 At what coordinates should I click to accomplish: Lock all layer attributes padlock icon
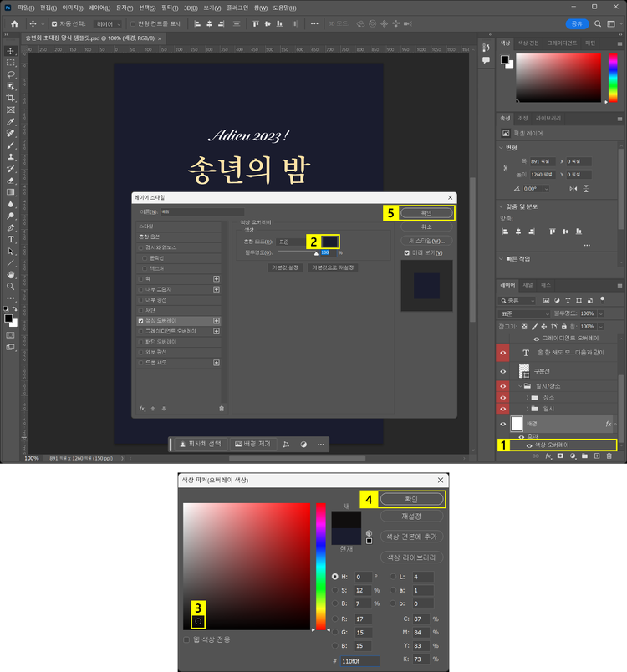pyautogui.click(x=564, y=327)
